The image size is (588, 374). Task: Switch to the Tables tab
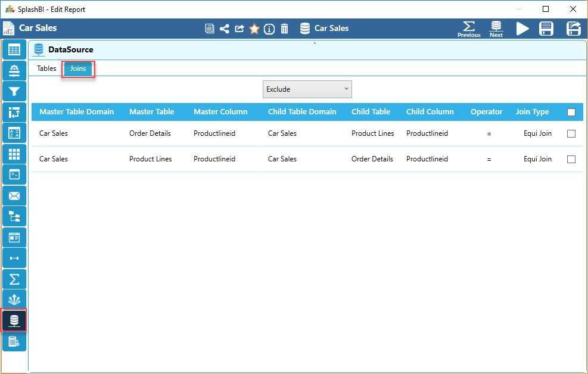[x=46, y=68]
